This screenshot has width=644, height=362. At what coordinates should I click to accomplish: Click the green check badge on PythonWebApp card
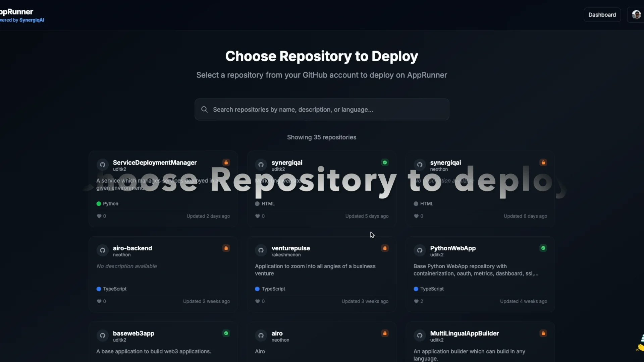coord(543,248)
